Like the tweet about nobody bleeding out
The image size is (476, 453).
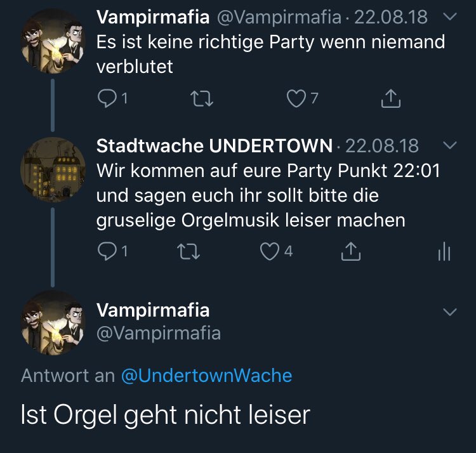296,99
